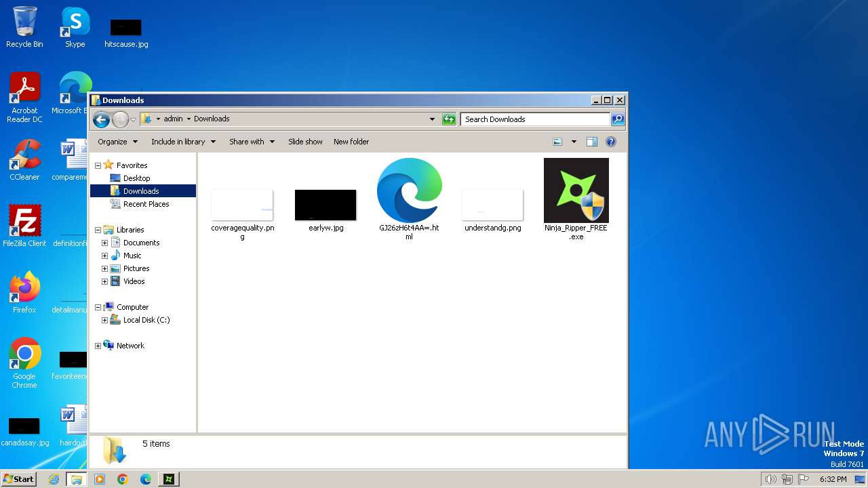Select the earlyw.jpg file thumbnail
This screenshot has height=488, width=868.
(325, 205)
